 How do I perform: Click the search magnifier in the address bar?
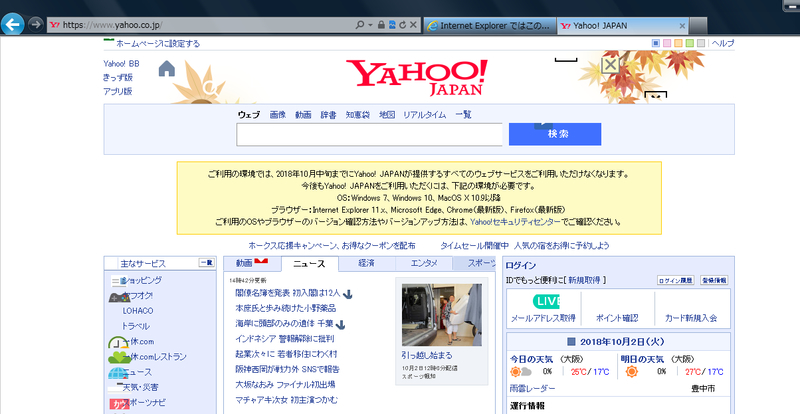[360, 25]
